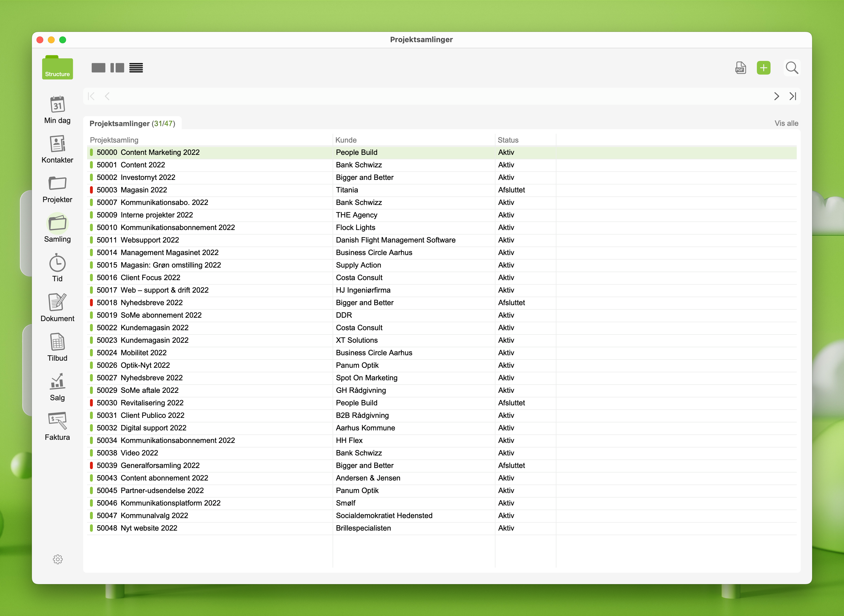The image size is (844, 616).
Task: Jump to the last record arrow
Action: coord(793,96)
